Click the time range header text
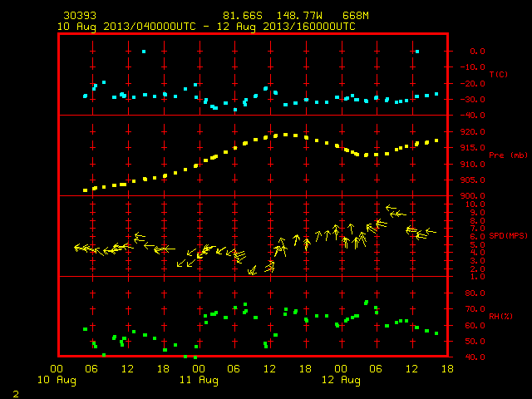The width and height of the screenshot is (532, 399). (206, 27)
